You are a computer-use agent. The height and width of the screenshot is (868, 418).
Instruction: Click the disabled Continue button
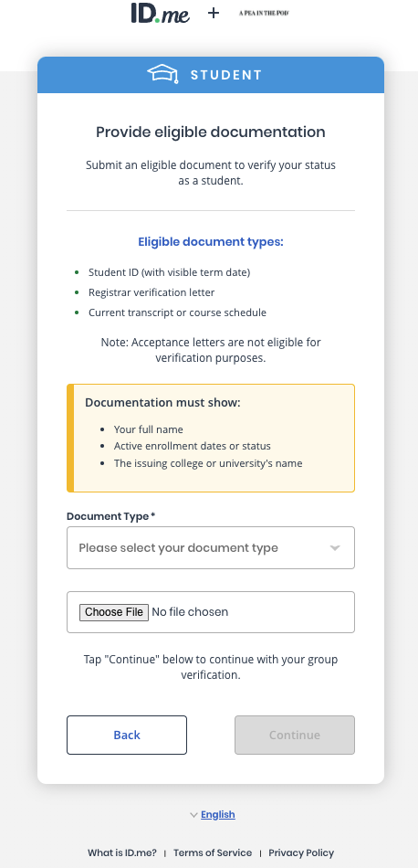tap(295, 735)
